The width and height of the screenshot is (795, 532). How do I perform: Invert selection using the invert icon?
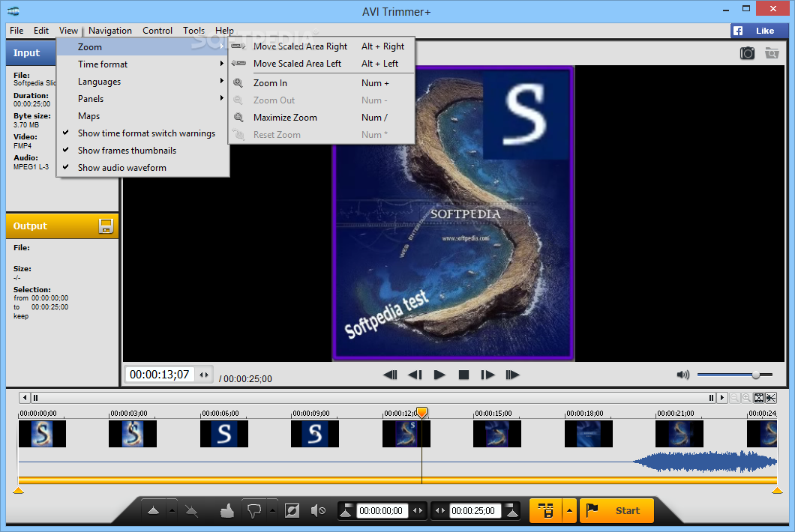tap(292, 511)
